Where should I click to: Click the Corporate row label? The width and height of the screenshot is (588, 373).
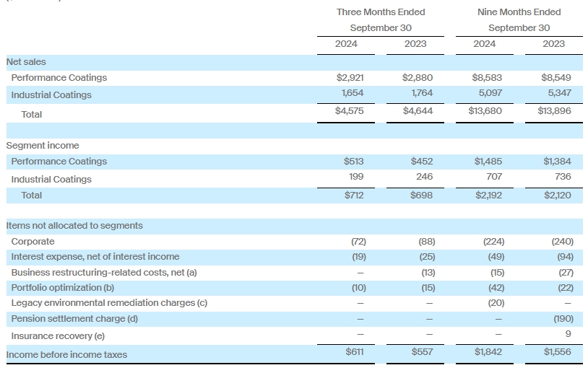33,242
